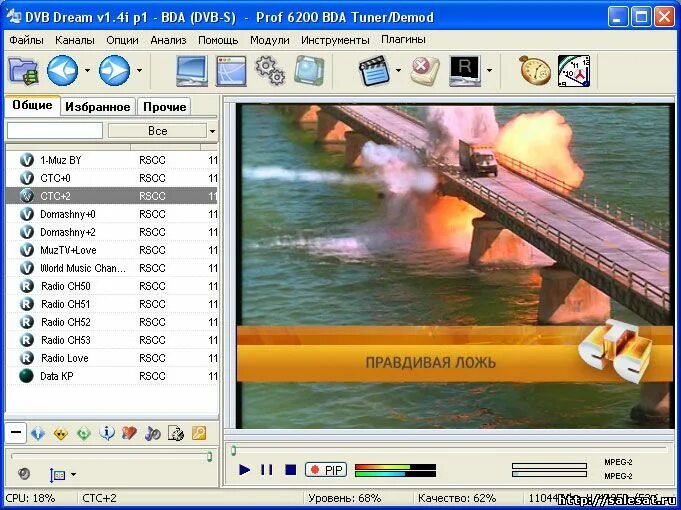This screenshot has width=681, height=510.
Task: Mute audio with the speaker icon
Action: (x=24, y=474)
